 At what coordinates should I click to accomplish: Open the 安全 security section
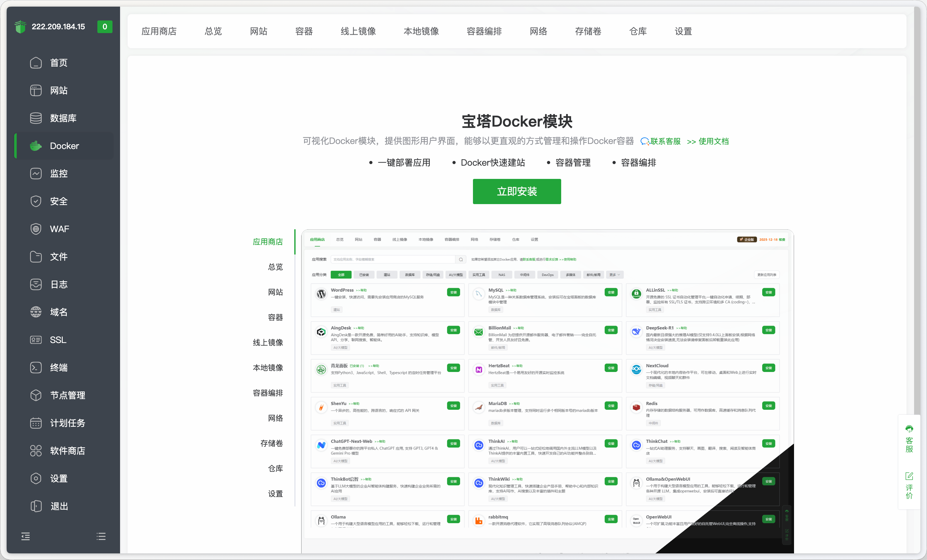coord(59,201)
